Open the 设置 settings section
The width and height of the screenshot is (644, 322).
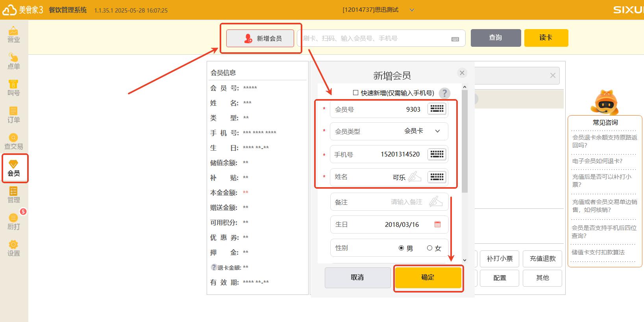click(x=14, y=249)
